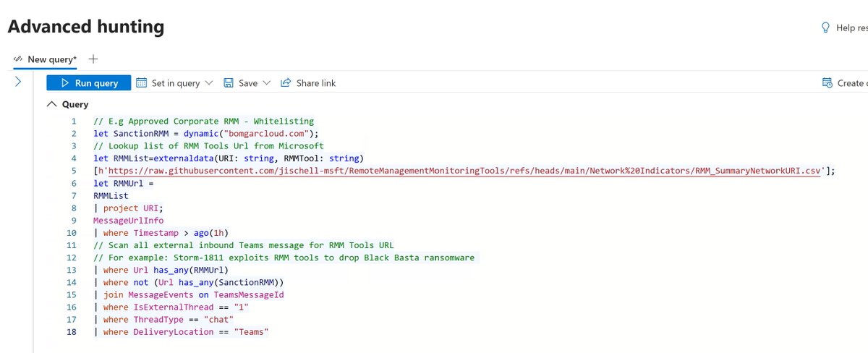This screenshot has width=868, height=353.
Task: Click ThreadType on line 17
Action: (159, 319)
